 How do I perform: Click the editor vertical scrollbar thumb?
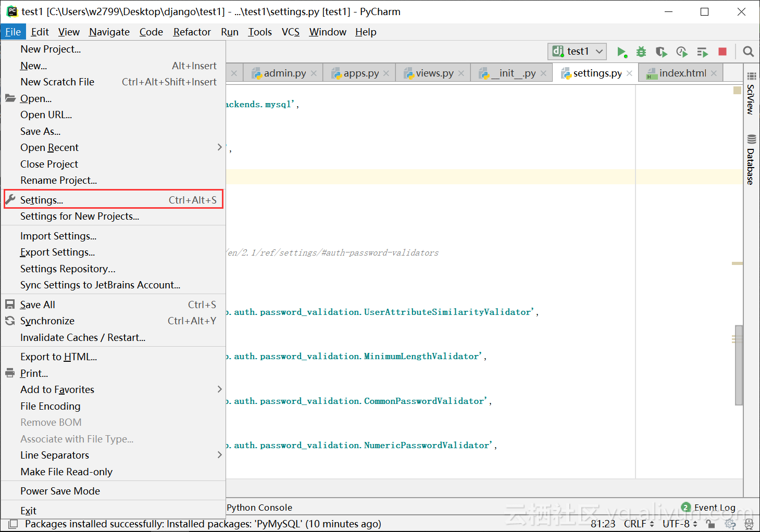[x=739, y=365]
